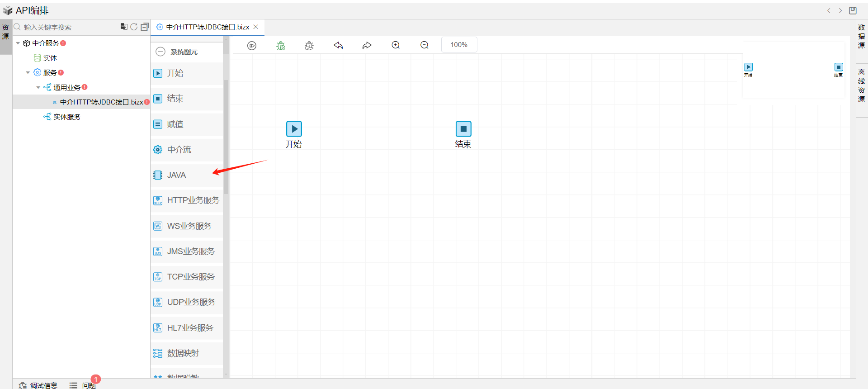Collapse all tree nodes icon
The image size is (868, 389).
tap(145, 27)
